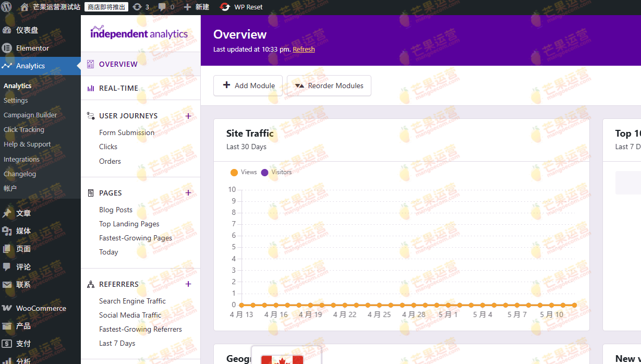Image resolution: width=641 pixels, height=364 pixels.
Task: Open the Blog Posts report
Action: (116, 210)
